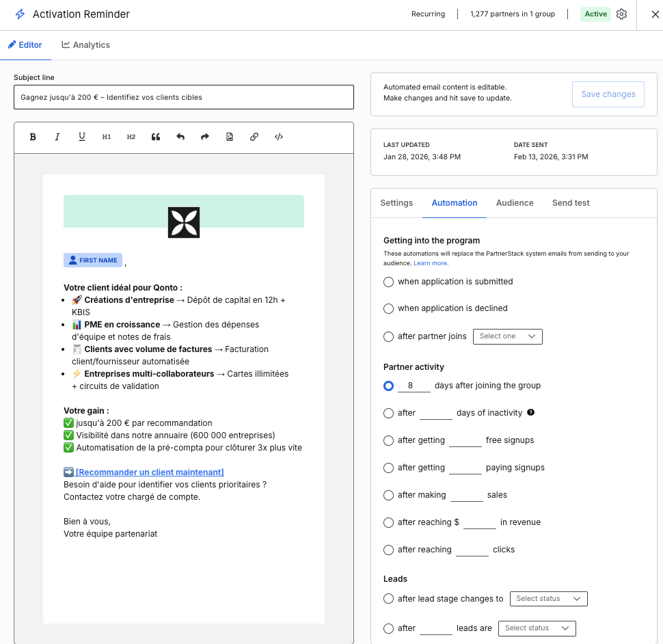Image resolution: width=663 pixels, height=644 pixels.
Task: Apply underline formatting
Action: click(x=81, y=137)
